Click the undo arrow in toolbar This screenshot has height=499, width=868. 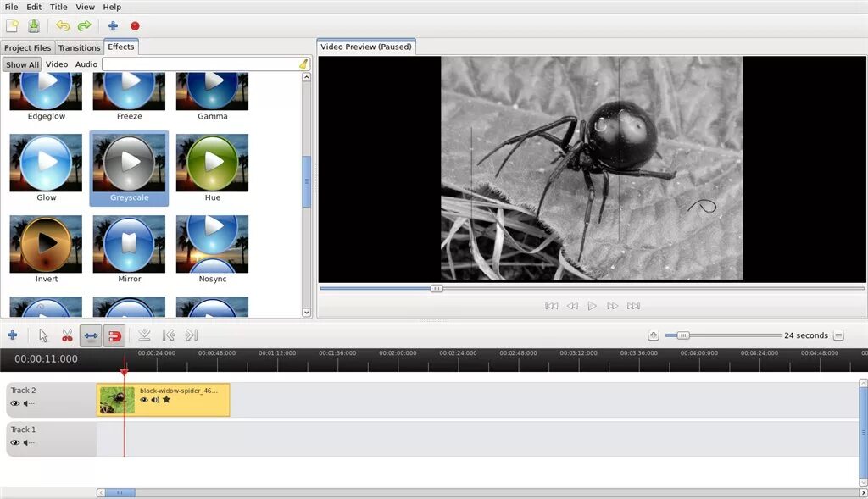click(63, 26)
